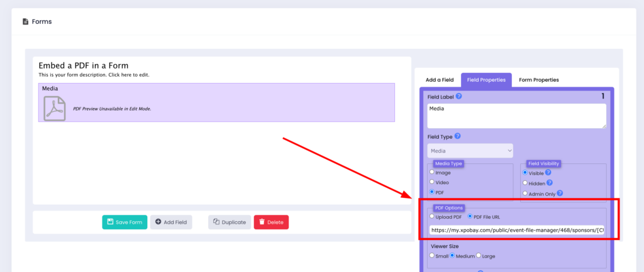
Task: Switch to the Add a Field tab
Action: [x=440, y=80]
